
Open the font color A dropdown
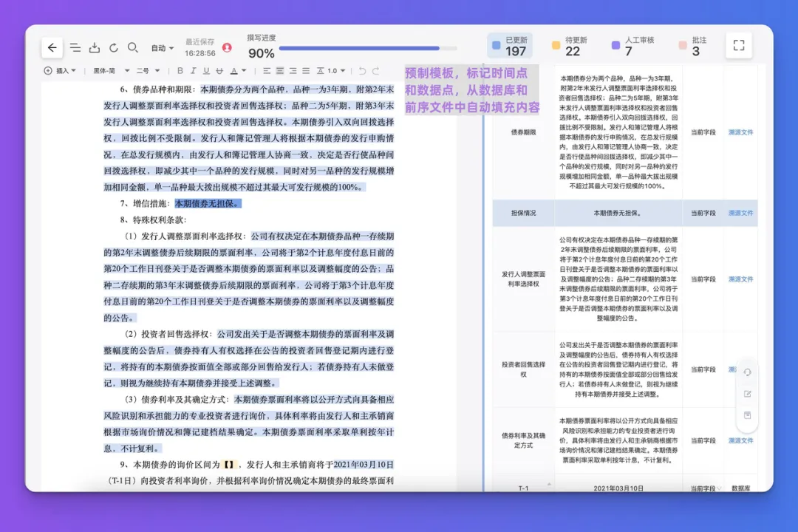238,71
